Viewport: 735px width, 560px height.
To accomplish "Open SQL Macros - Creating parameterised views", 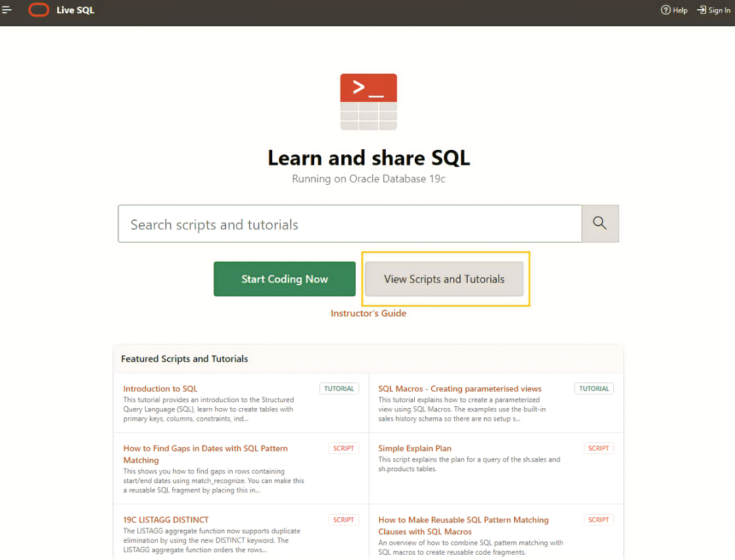I will coord(460,388).
